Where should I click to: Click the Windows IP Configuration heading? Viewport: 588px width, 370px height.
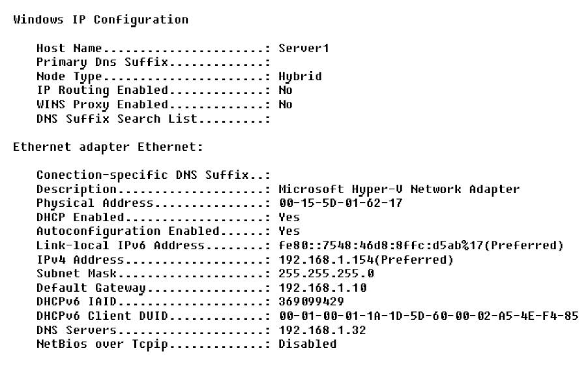tap(101, 20)
